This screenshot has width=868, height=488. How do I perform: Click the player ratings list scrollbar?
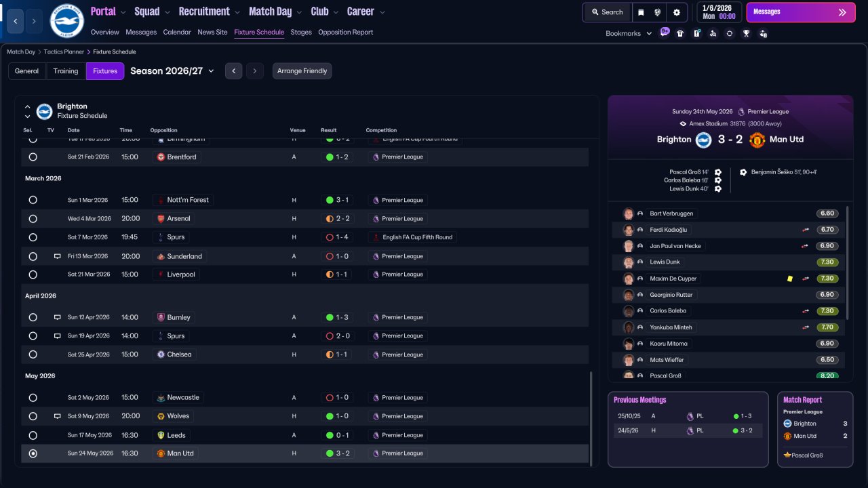[x=848, y=262]
